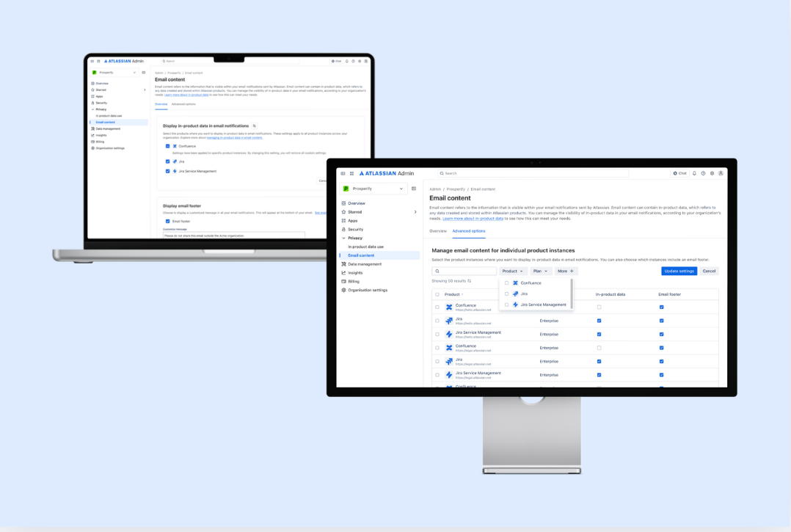Open the help icon on the monitor screen
791x532 pixels.
coord(703,173)
